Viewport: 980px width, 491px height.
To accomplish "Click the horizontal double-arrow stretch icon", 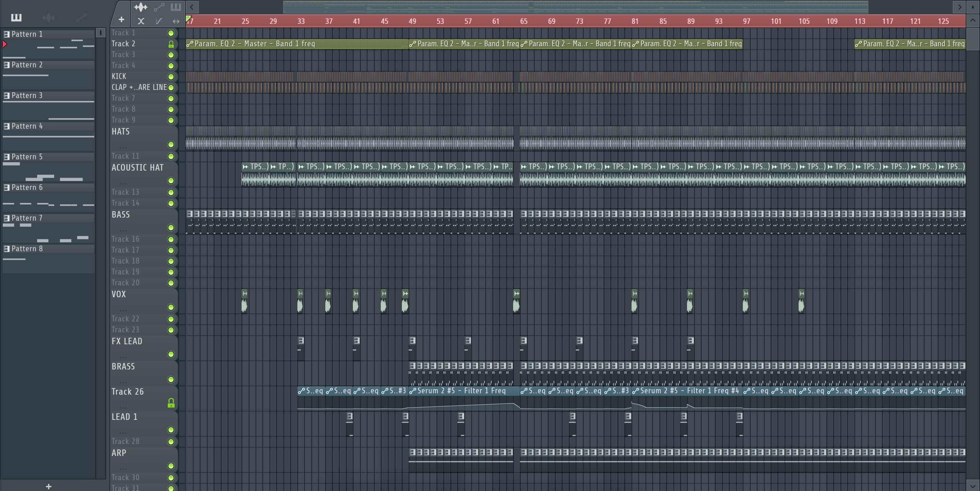I will coord(176,21).
